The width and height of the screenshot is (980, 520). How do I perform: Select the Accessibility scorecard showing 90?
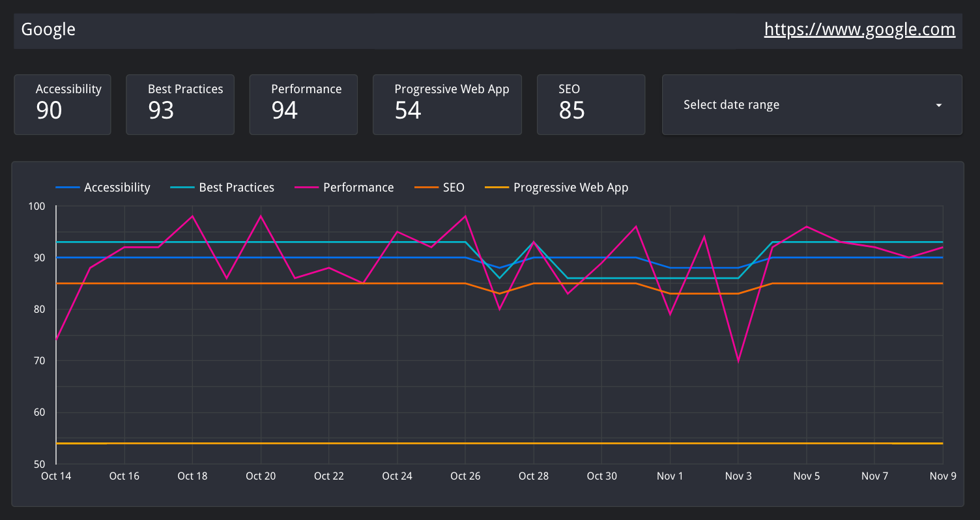click(63, 105)
